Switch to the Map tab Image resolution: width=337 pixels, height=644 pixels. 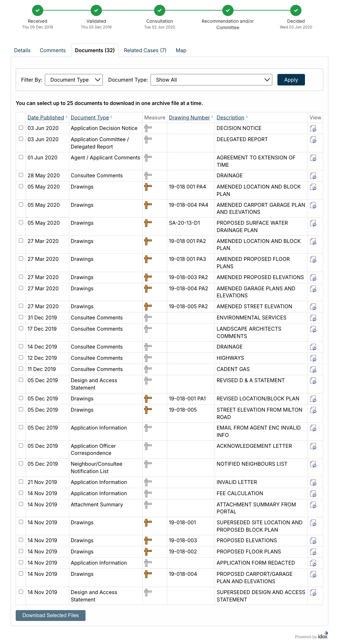click(181, 50)
